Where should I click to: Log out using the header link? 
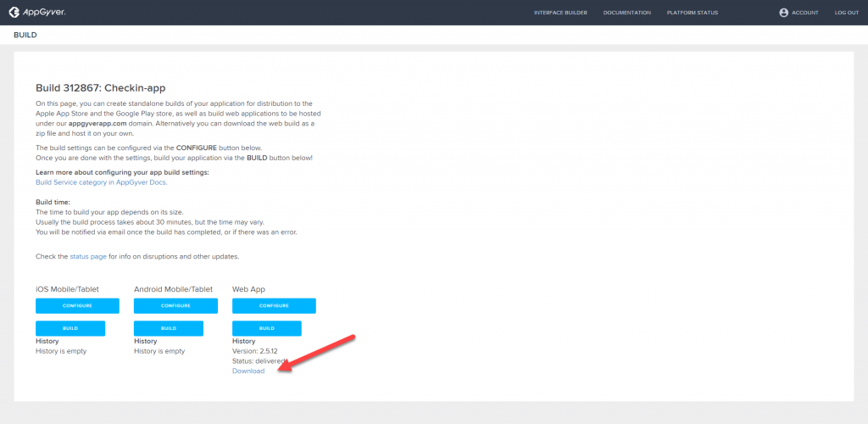coord(847,13)
